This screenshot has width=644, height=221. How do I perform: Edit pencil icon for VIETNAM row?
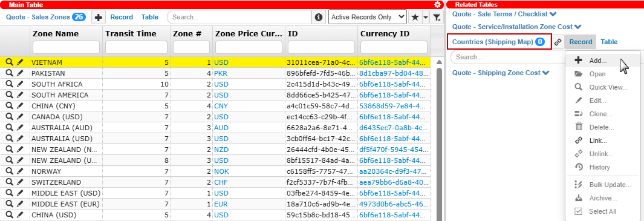pos(20,62)
